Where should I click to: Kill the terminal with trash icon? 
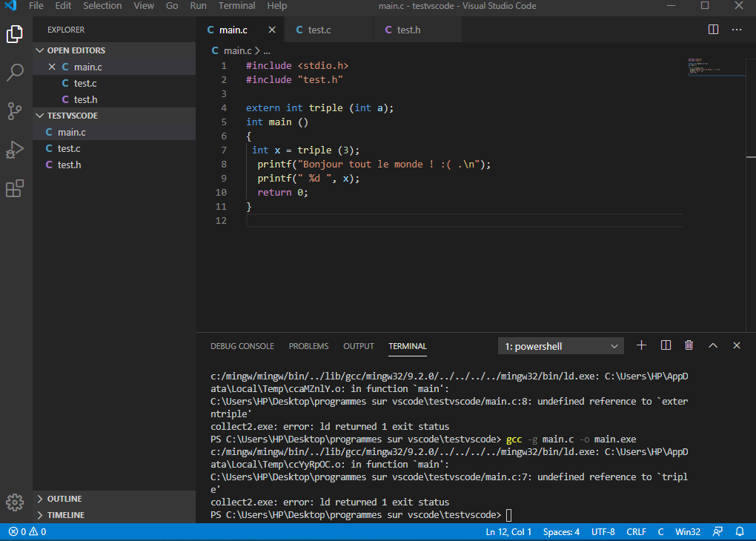click(689, 345)
